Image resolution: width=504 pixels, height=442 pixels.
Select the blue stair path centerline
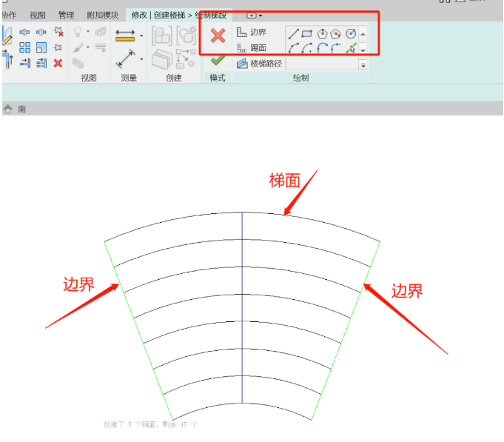click(x=242, y=308)
